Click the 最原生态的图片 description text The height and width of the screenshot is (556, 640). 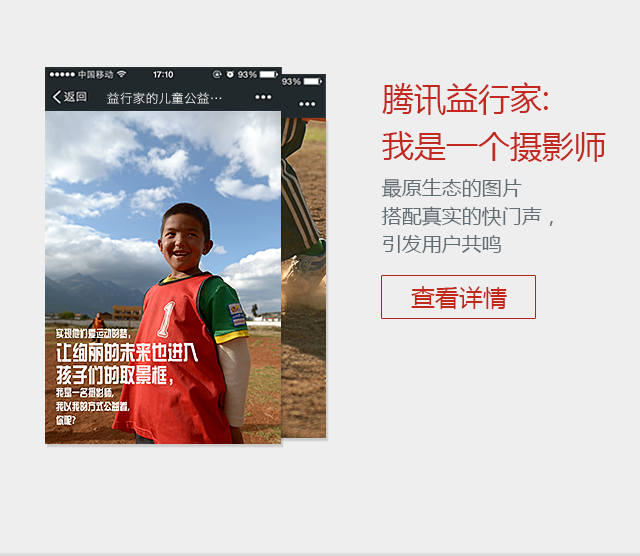coord(451,189)
